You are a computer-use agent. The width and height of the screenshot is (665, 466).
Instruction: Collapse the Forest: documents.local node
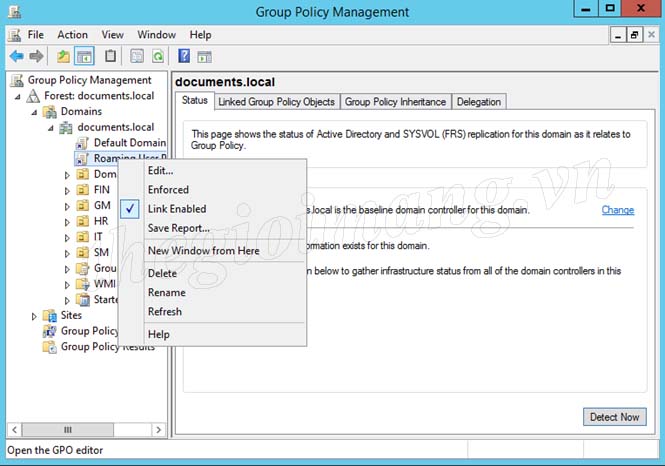pyautogui.click(x=18, y=97)
